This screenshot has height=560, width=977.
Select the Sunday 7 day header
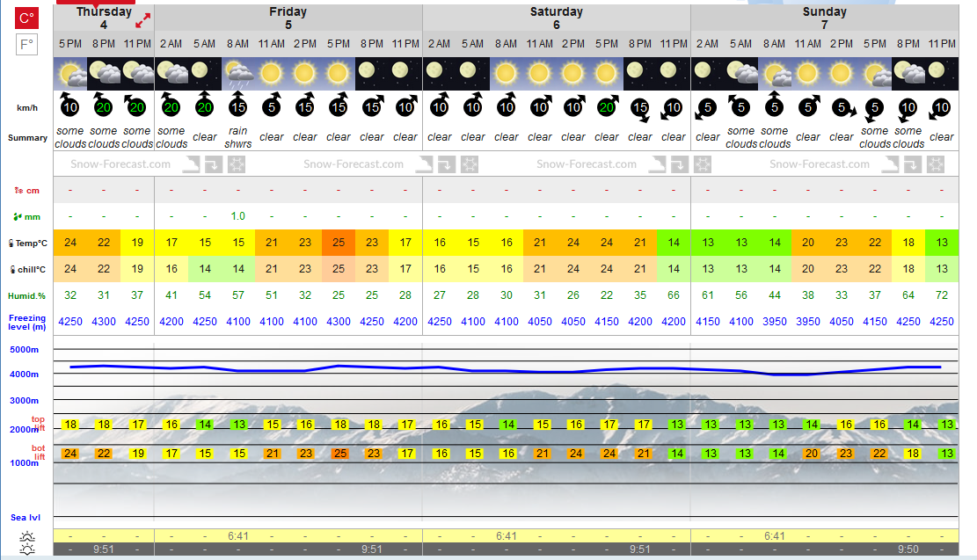pyautogui.click(x=824, y=18)
